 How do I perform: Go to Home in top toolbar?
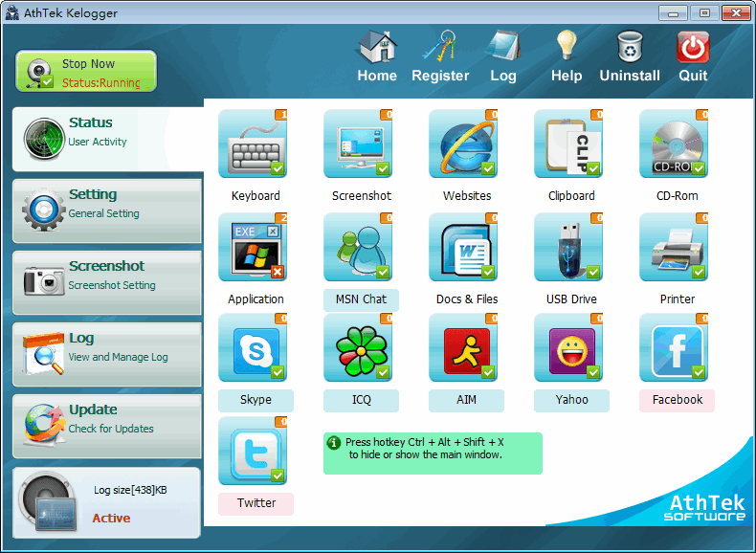coord(377,56)
